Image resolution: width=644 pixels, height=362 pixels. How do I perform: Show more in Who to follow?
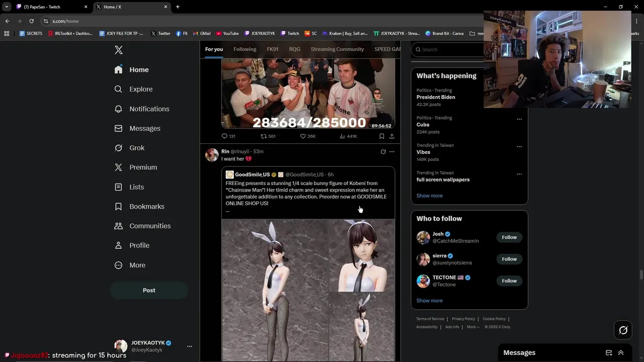(x=430, y=301)
